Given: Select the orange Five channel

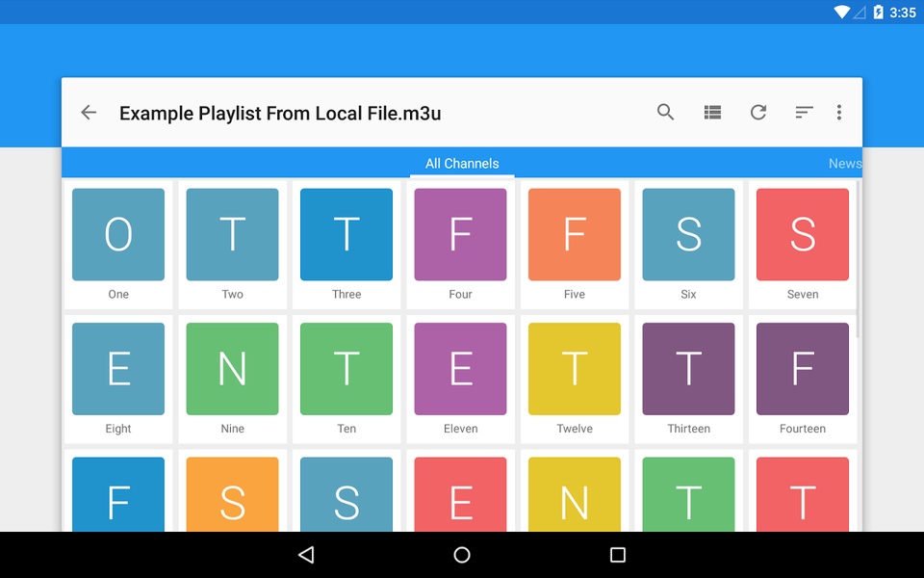Looking at the screenshot, I should (575, 244).
